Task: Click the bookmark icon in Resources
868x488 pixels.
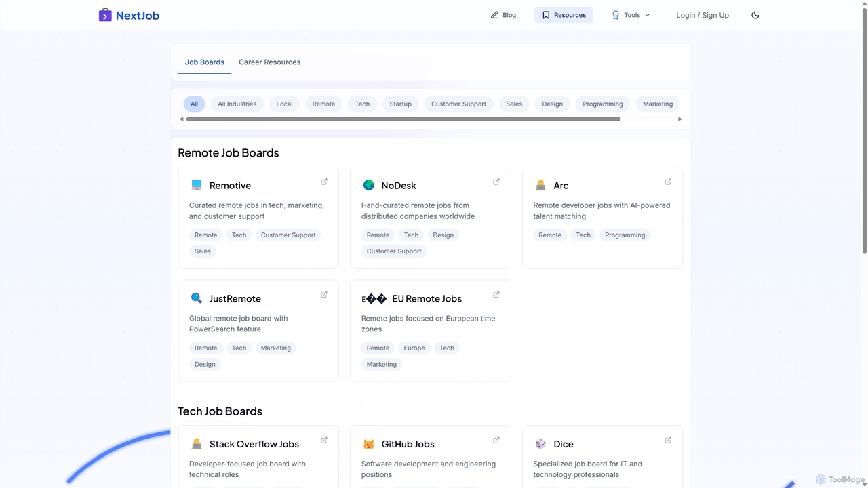Action: click(546, 15)
